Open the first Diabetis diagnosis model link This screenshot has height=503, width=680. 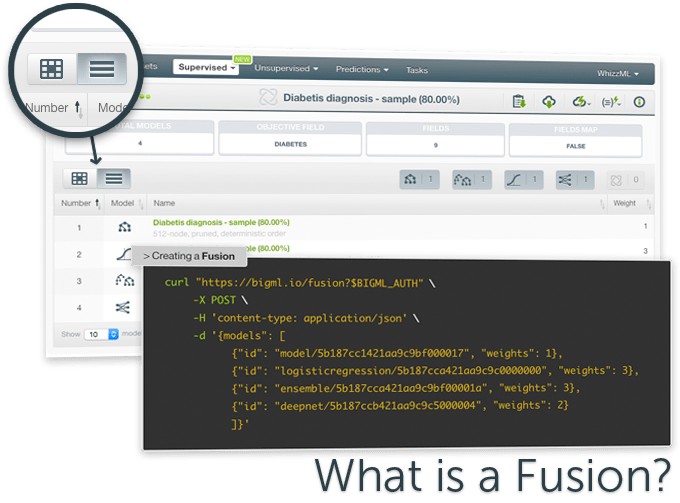221,222
